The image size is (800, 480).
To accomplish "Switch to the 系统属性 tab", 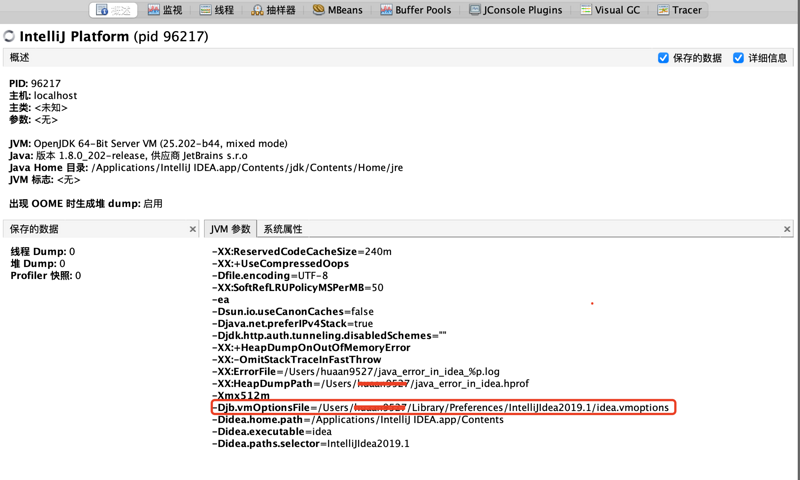I will pyautogui.click(x=283, y=229).
